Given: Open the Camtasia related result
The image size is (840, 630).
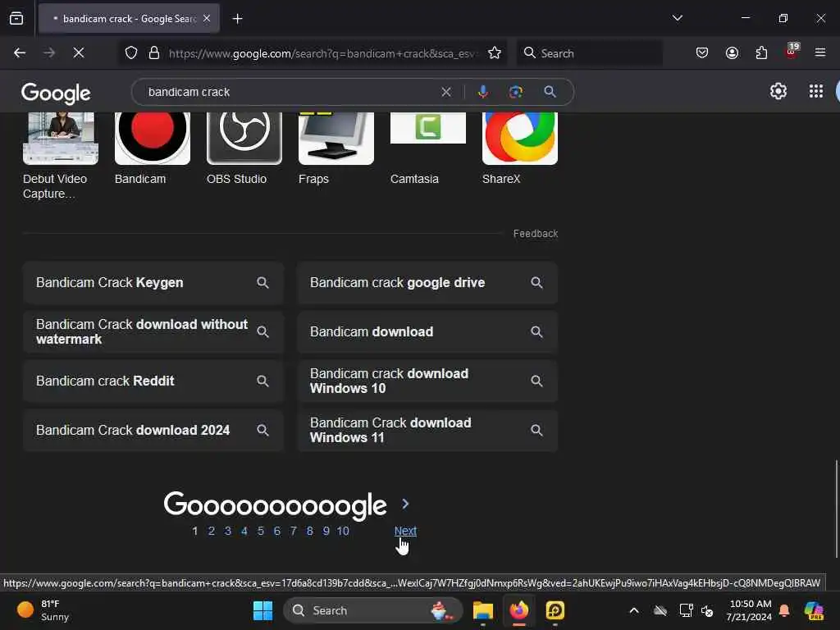Looking at the screenshot, I should tap(428, 149).
